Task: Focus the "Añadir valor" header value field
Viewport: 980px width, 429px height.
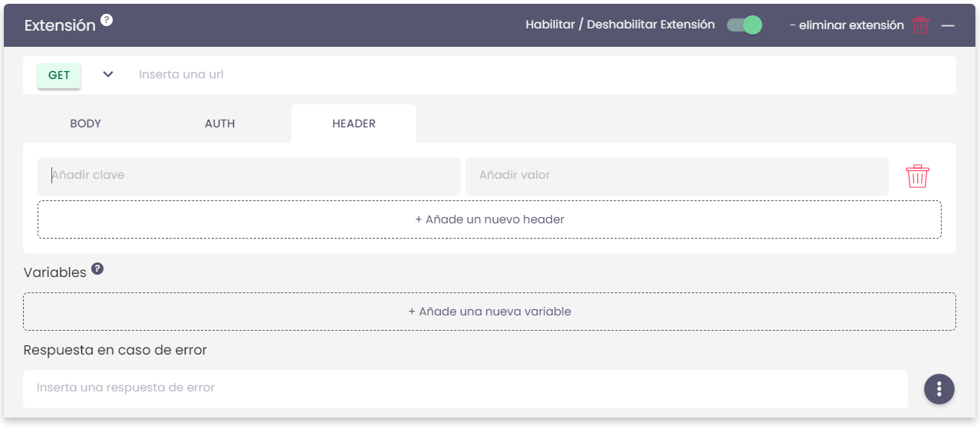Action: click(x=676, y=176)
